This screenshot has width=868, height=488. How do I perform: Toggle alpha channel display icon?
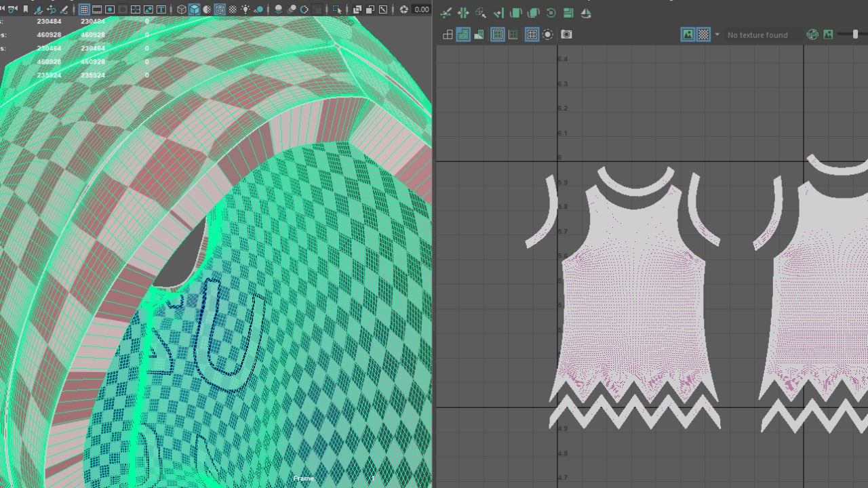(828, 35)
